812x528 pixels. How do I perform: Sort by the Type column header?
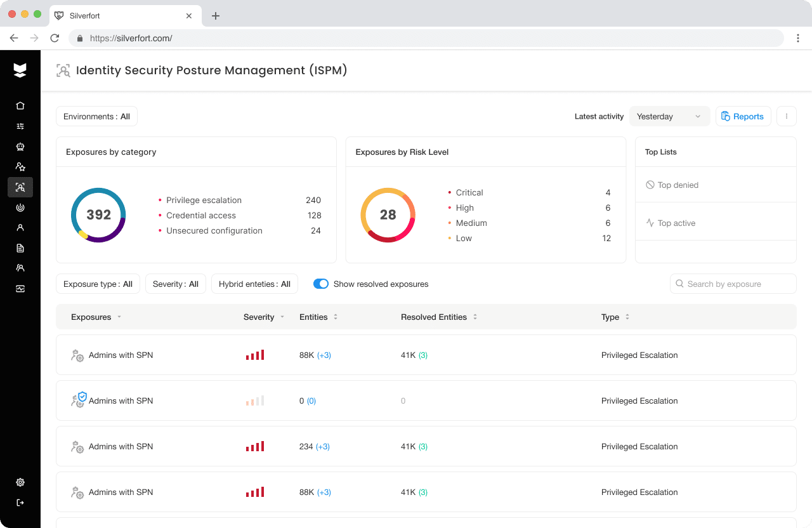pyautogui.click(x=615, y=317)
